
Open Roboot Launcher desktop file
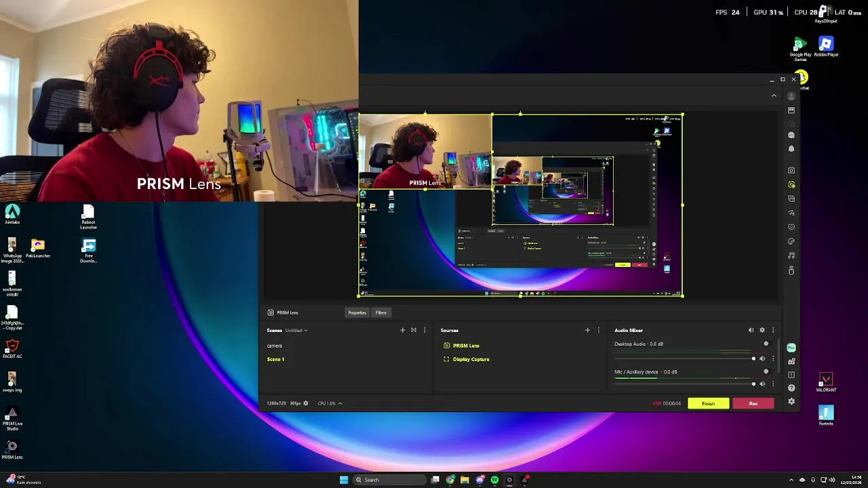pyautogui.click(x=88, y=218)
